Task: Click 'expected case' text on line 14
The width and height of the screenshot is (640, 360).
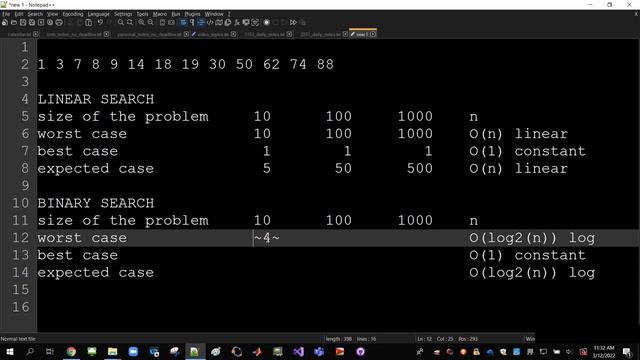Action: click(x=96, y=273)
